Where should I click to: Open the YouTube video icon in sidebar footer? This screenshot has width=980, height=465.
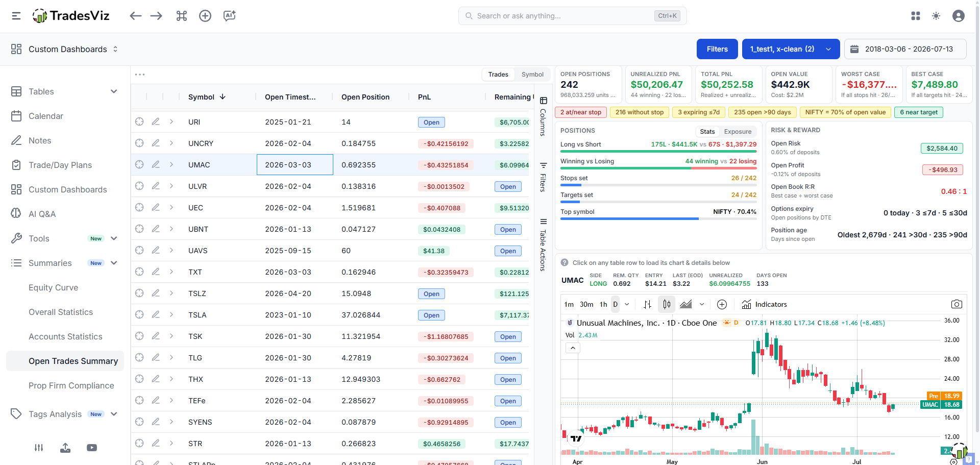(x=92, y=448)
